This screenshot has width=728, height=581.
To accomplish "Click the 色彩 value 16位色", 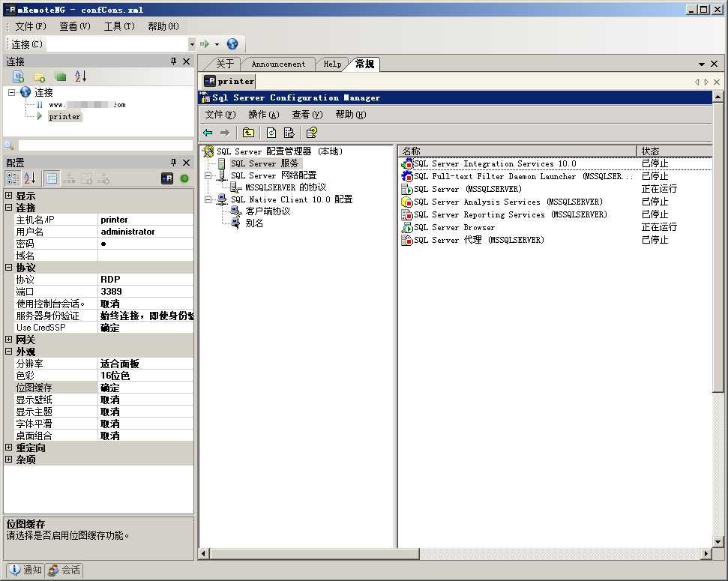I will pyautogui.click(x=145, y=376).
